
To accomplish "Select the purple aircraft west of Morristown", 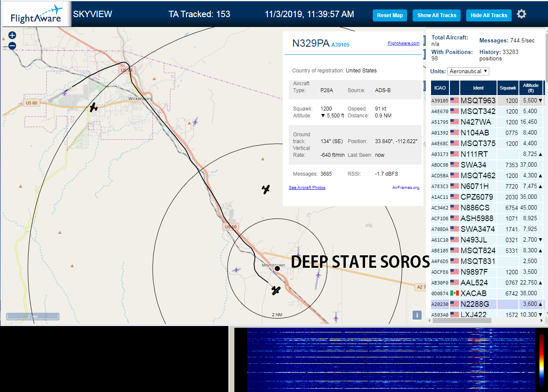I will click(236, 270).
